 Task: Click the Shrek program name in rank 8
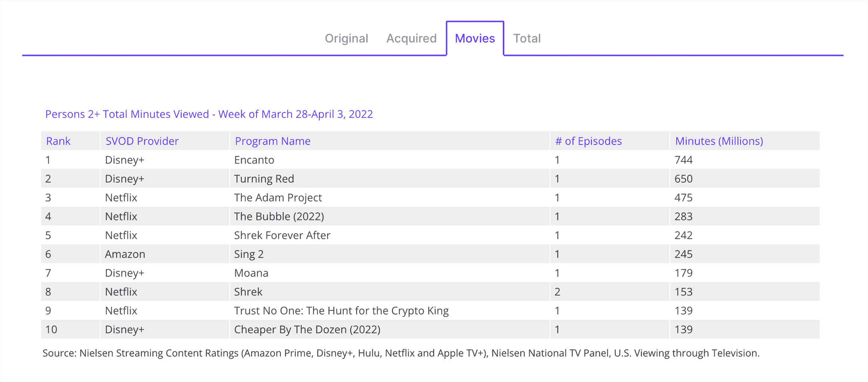pos(248,292)
